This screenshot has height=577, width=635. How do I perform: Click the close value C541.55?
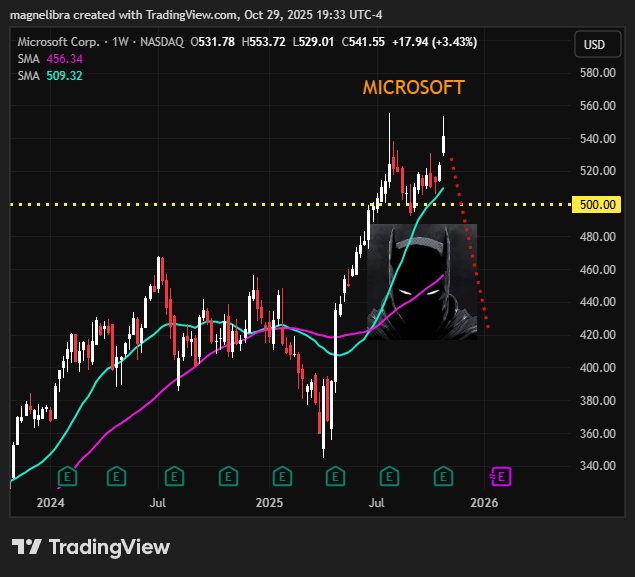[x=363, y=42]
